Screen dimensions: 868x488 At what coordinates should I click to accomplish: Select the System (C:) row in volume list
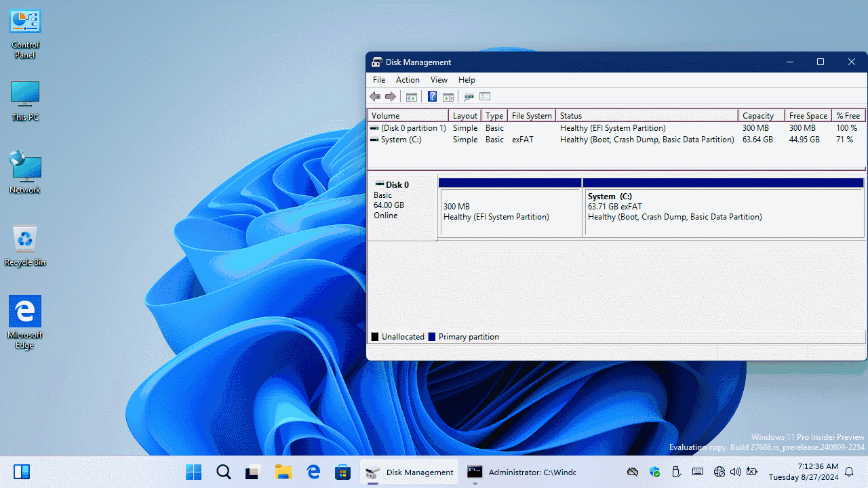[x=401, y=140]
